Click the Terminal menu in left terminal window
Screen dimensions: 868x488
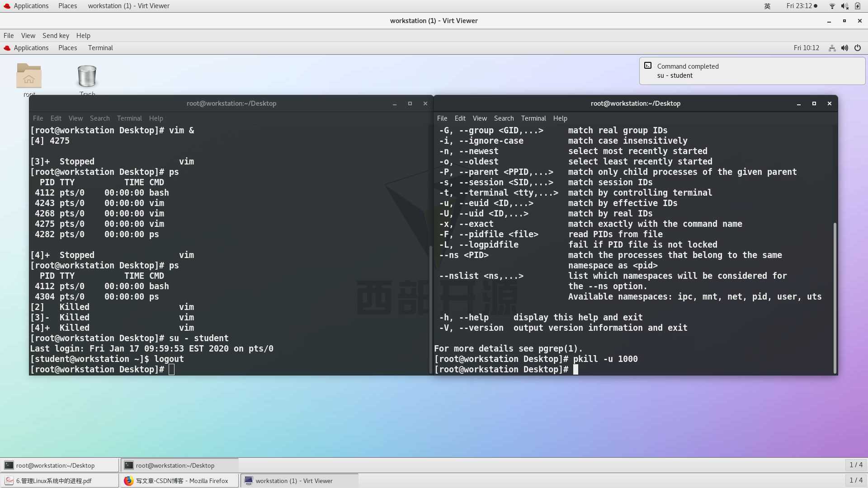129,117
